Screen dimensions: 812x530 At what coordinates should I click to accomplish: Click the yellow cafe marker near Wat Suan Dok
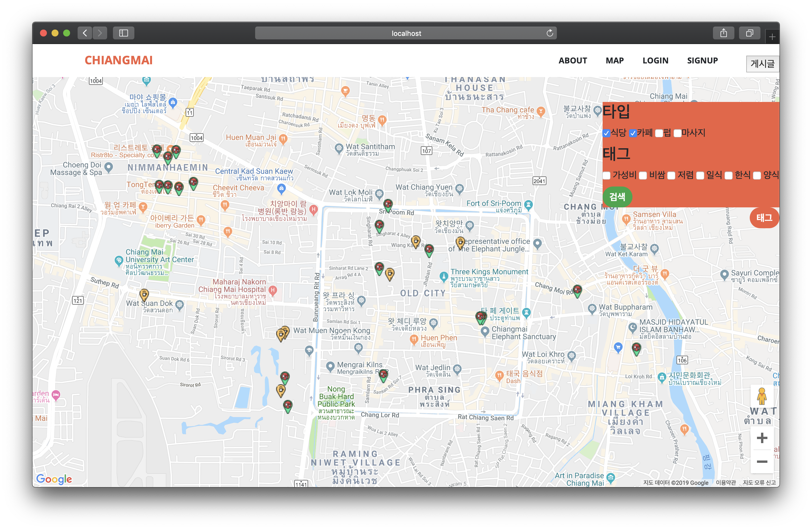(x=144, y=295)
